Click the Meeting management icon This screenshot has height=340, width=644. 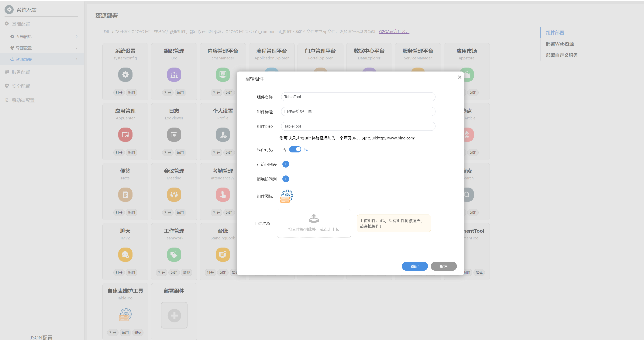174,195
